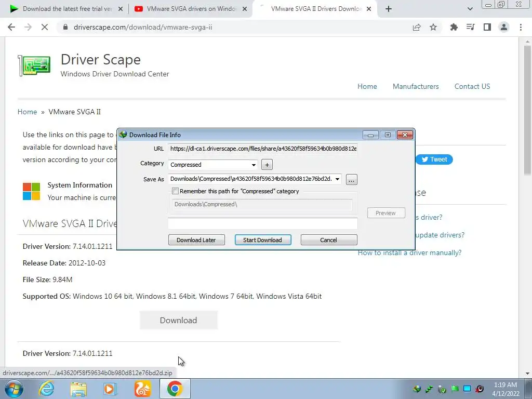Click the URL field in Download File Info
Image resolution: width=532 pixels, height=399 pixels.
pyautogui.click(x=262, y=149)
